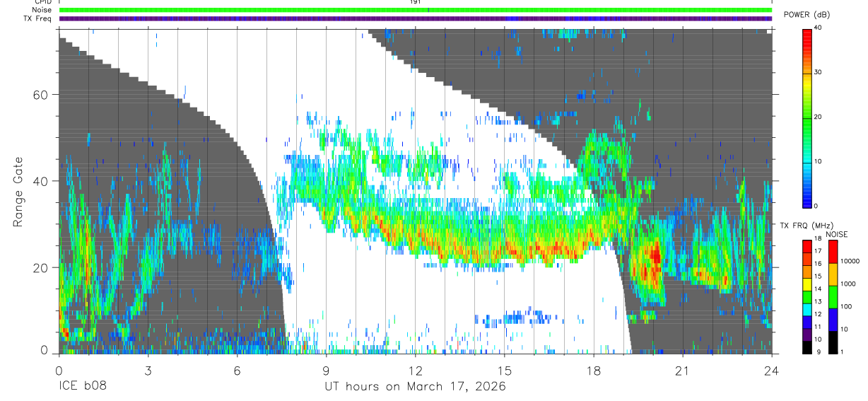Click the purple 10–11 MHz segment of TX FRQ scale

pos(807,335)
